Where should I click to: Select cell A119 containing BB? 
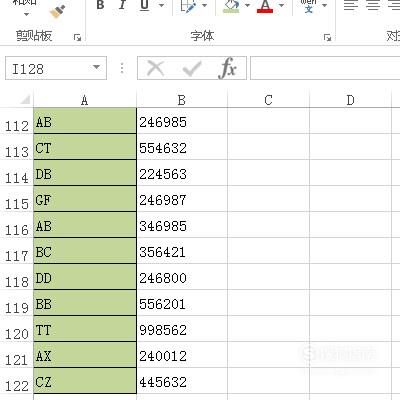85,303
